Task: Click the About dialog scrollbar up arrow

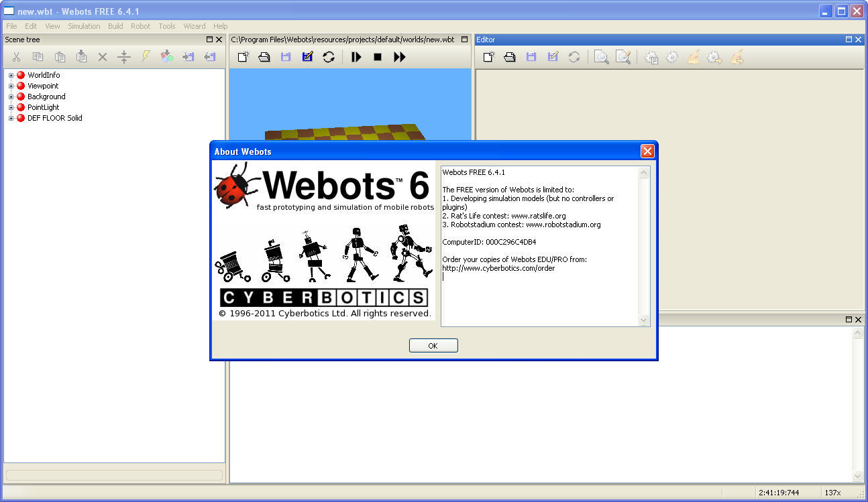Action: (644, 173)
